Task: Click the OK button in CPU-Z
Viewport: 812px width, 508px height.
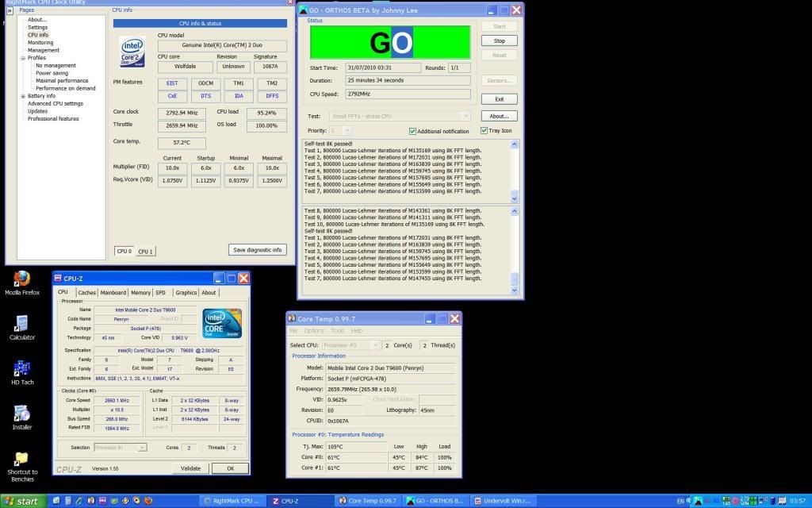Action: click(x=231, y=468)
